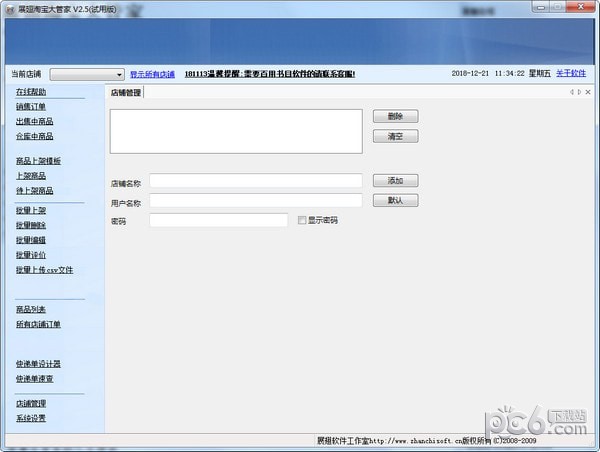Image resolution: width=600 pixels, height=452 pixels.
Task: Open 快递单速查 in the sidebar
Action: coord(34,379)
